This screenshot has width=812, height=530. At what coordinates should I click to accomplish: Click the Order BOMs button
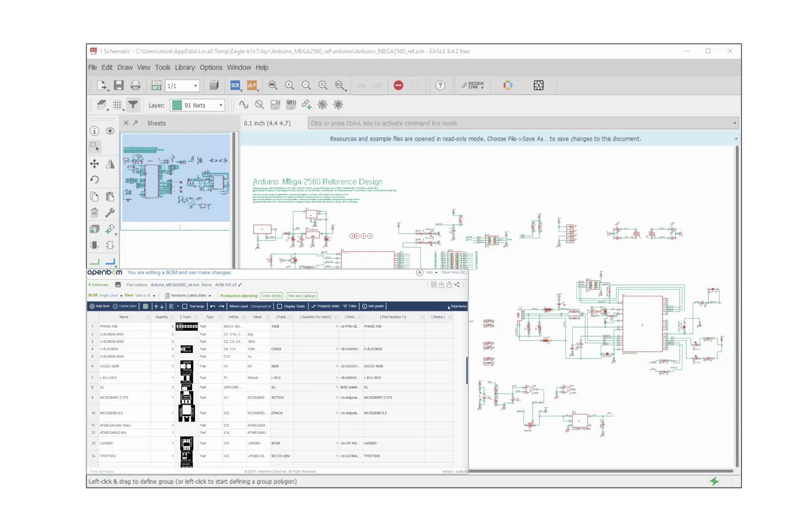click(272, 296)
